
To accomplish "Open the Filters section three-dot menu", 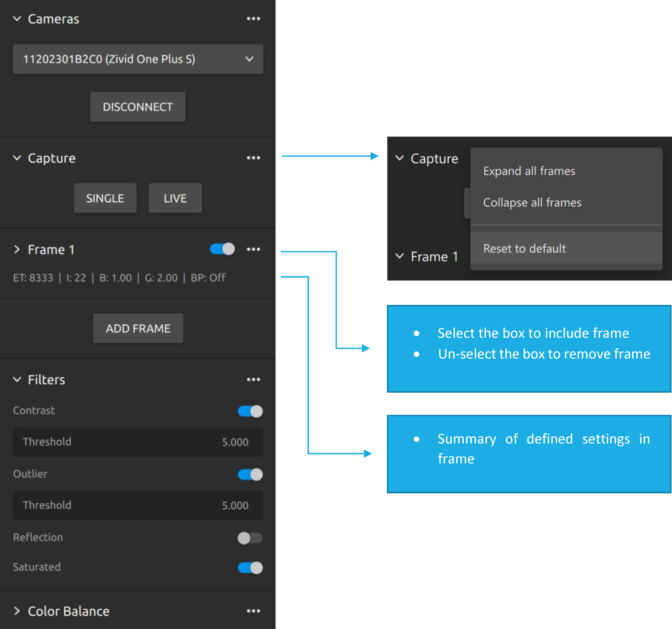I will [253, 379].
